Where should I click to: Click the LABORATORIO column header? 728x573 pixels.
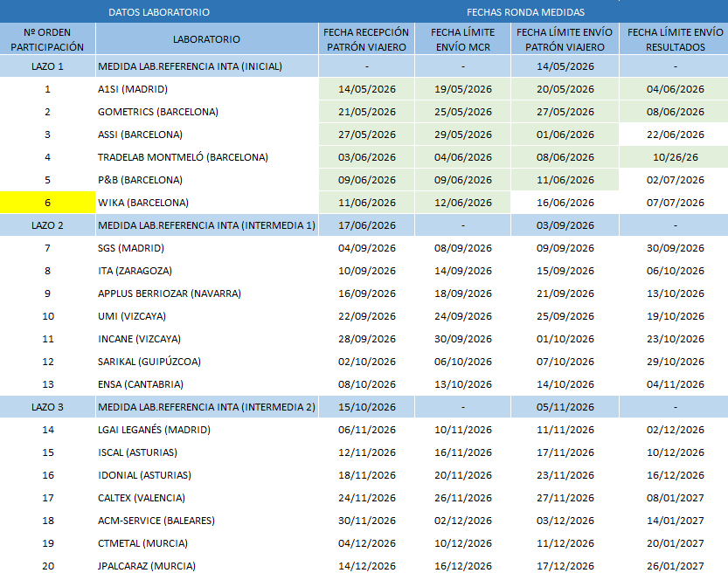click(206, 39)
